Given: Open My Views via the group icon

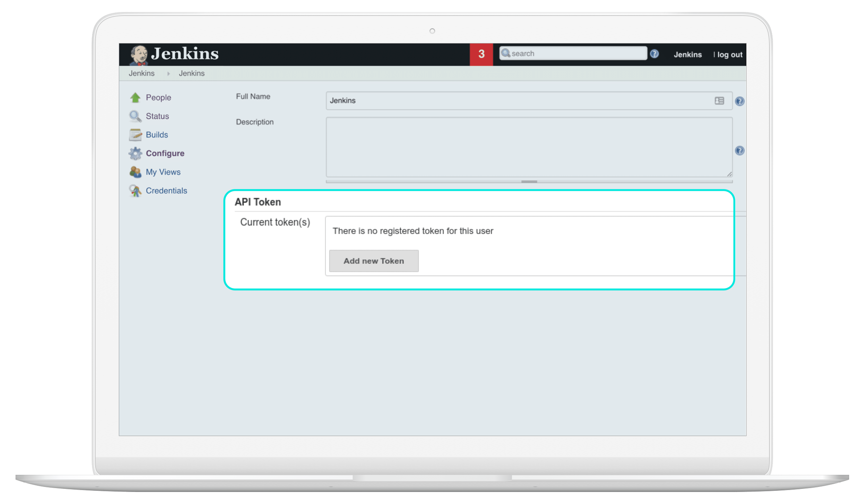Looking at the screenshot, I should (x=135, y=172).
